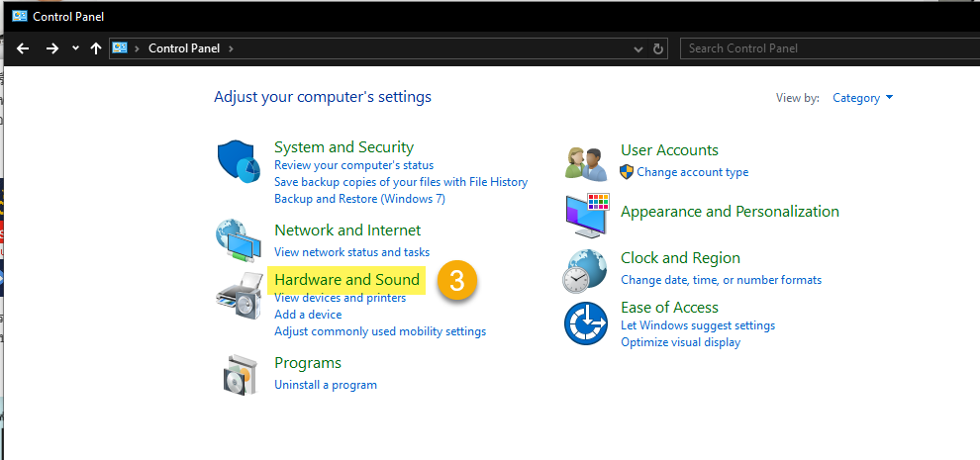Click Uninstall a program
This screenshot has width=980, height=460.
(326, 385)
